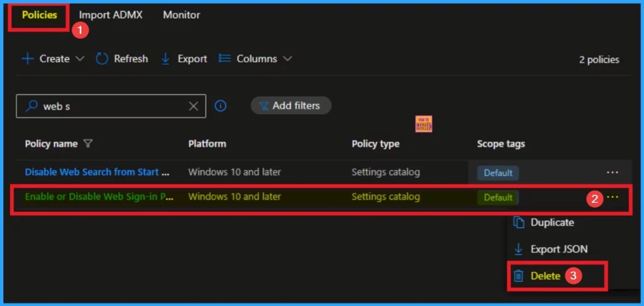Expand the Columns dropdown chevron

pos(287,59)
